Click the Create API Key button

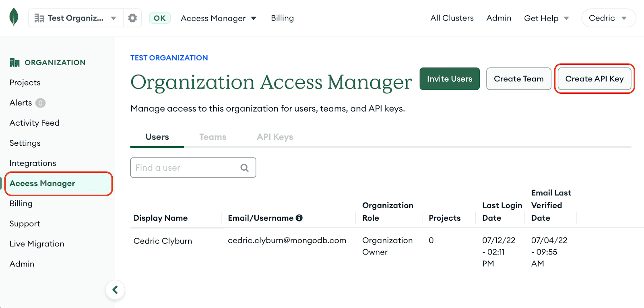[594, 79]
